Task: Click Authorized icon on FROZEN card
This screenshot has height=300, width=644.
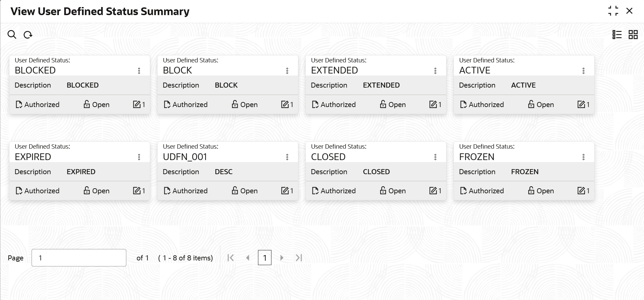Action: point(463,191)
